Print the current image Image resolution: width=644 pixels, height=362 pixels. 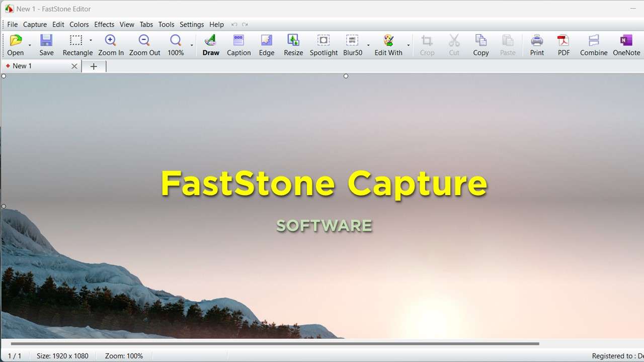click(536, 45)
